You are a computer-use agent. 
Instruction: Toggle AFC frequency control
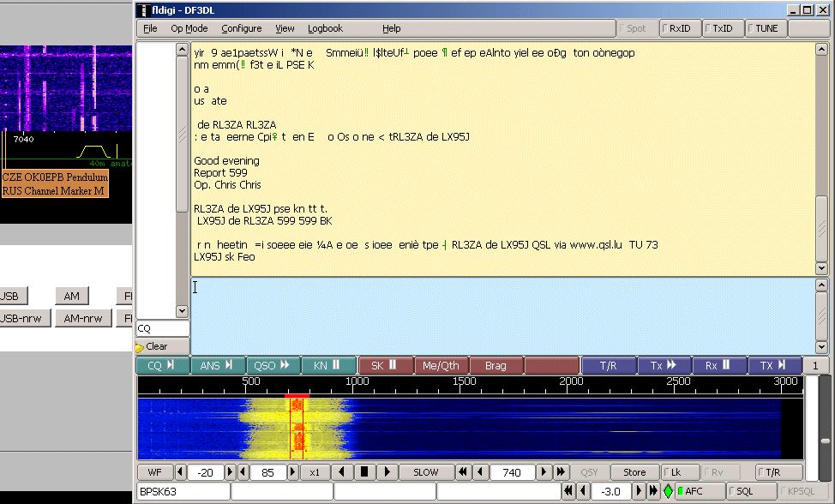point(700,491)
